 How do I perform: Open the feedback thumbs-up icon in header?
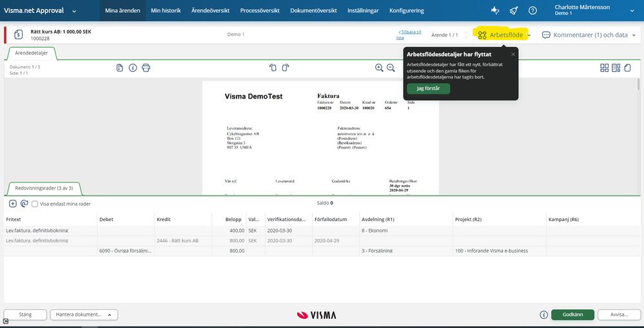tap(495, 11)
